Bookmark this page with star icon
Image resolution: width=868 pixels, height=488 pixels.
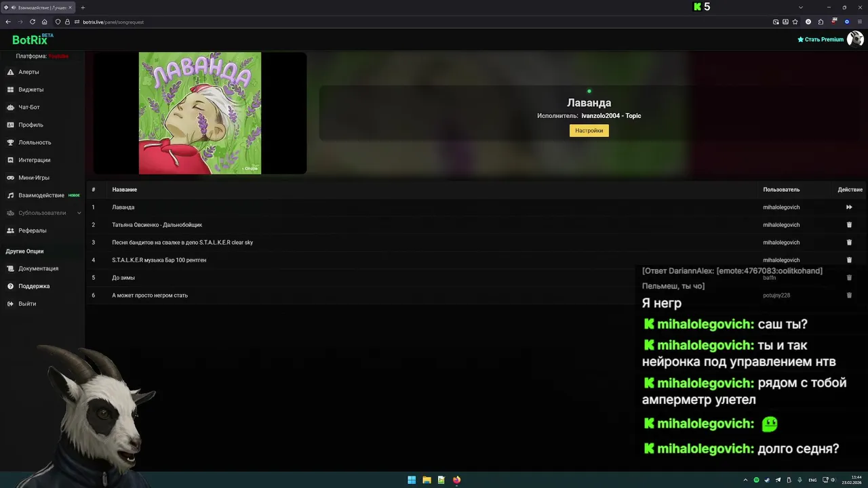coord(795,22)
